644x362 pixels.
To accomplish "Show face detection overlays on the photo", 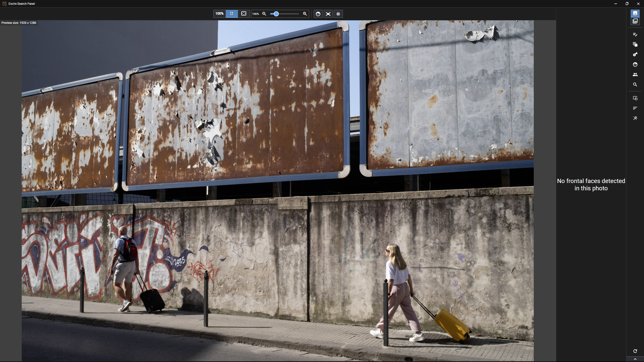I will click(x=318, y=14).
